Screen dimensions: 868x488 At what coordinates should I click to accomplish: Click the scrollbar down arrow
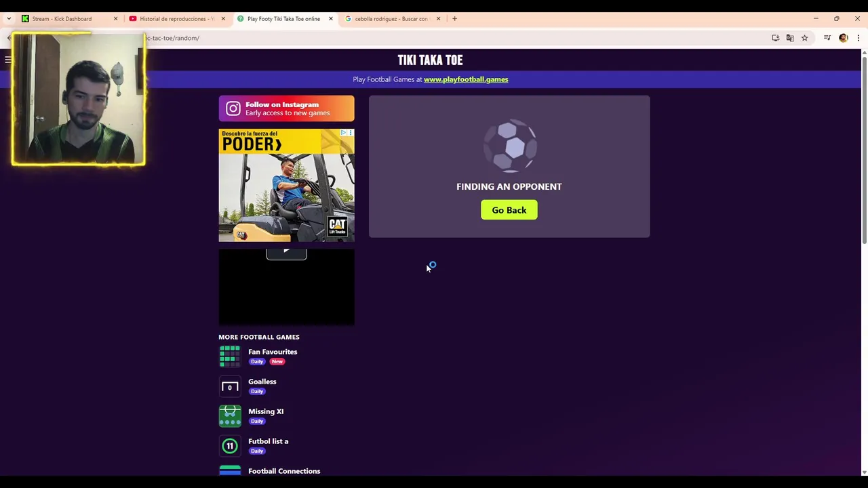click(x=864, y=472)
